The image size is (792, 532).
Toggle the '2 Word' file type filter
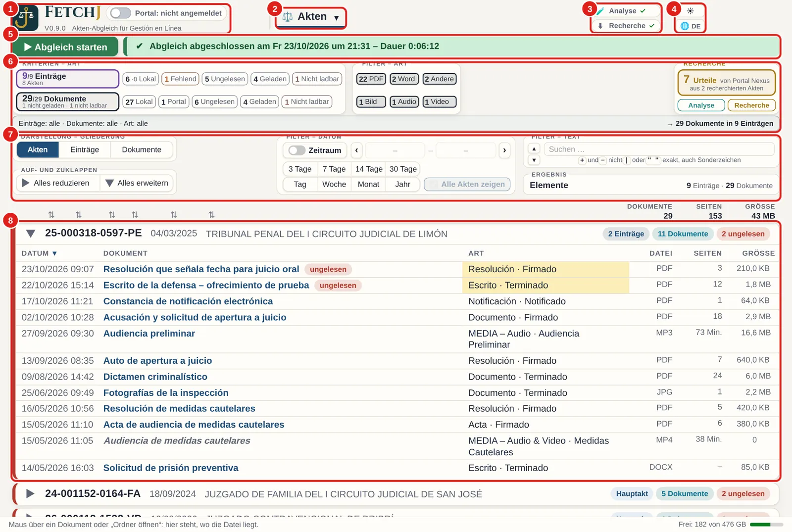pyautogui.click(x=404, y=79)
